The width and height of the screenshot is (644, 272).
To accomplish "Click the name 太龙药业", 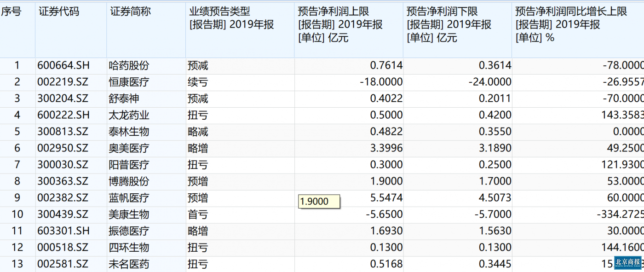I will 129,116.
